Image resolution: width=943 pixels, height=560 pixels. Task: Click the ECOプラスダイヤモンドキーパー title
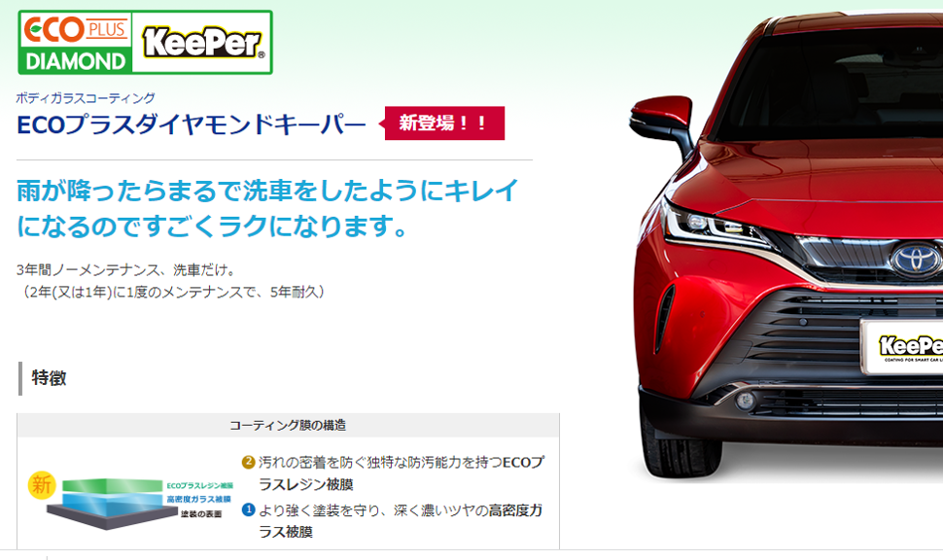coord(192,124)
